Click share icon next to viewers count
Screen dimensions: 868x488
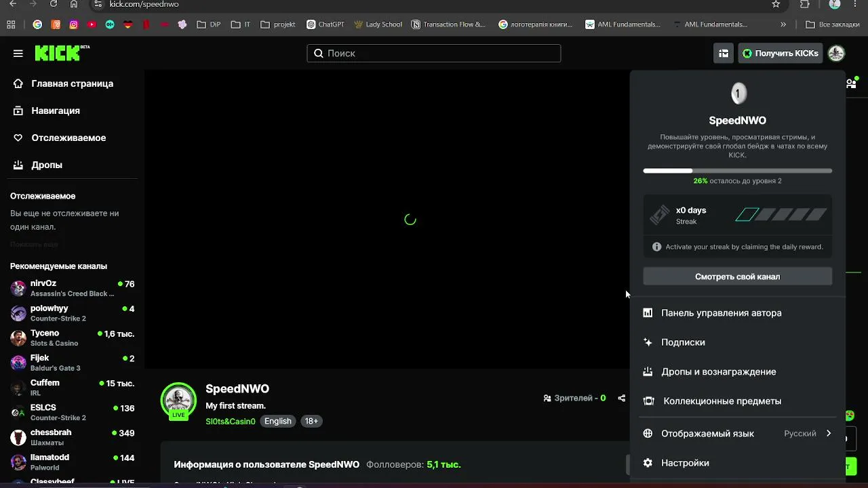621,399
